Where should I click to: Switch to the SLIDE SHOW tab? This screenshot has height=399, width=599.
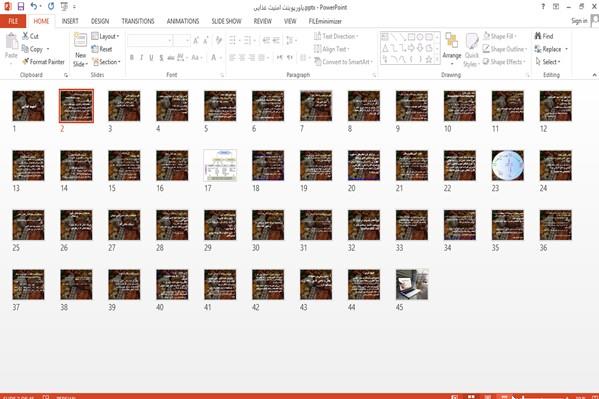pyautogui.click(x=227, y=21)
